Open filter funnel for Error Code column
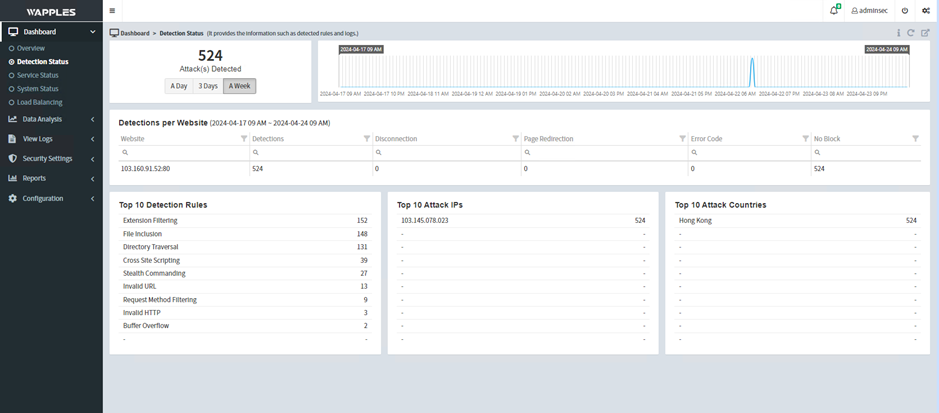939x413 pixels. tap(805, 139)
